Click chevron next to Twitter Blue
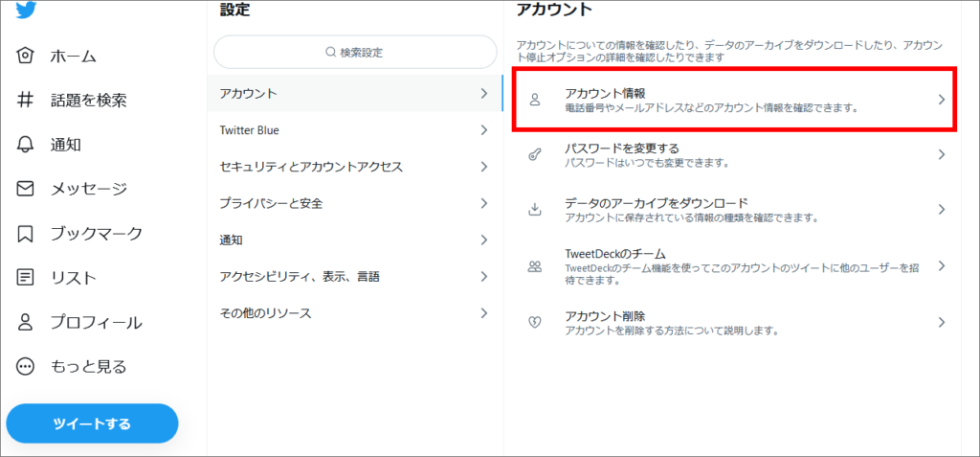Screen dimensions: 980x457 click(483, 130)
